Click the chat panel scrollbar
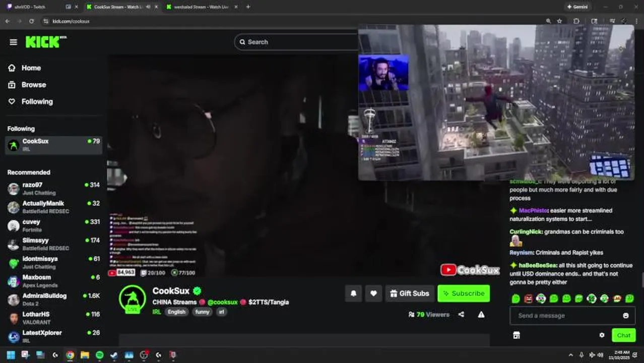The image size is (644, 363). click(642, 280)
